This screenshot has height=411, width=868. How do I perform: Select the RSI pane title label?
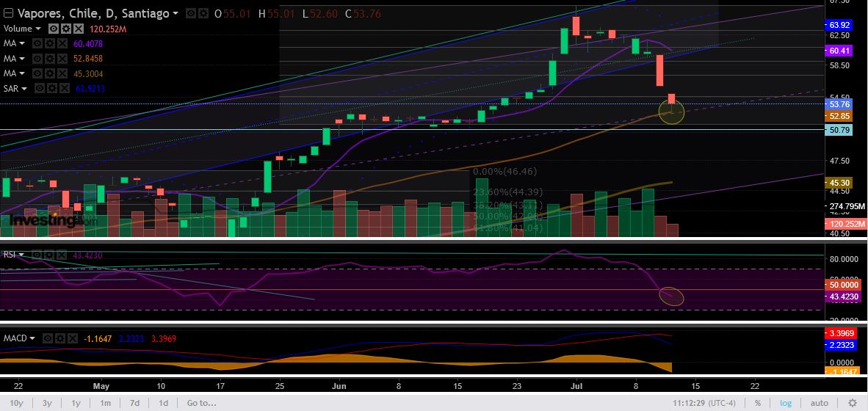point(10,255)
